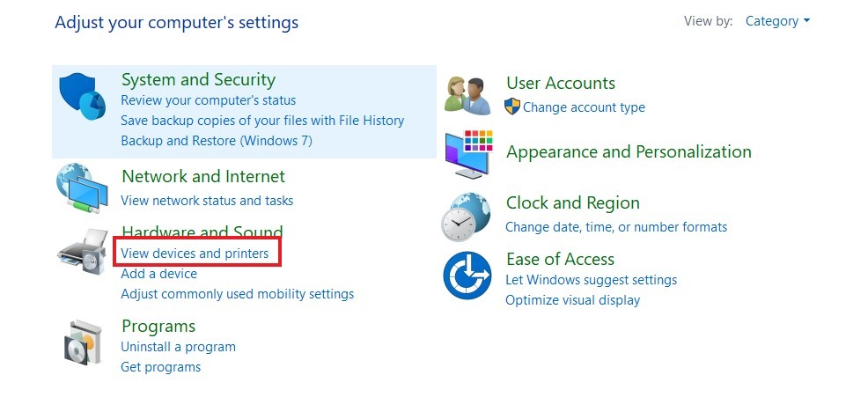Open Backup and Restore (Windows 7)
Image resolution: width=868 pixels, height=412 pixels.
pos(217,141)
